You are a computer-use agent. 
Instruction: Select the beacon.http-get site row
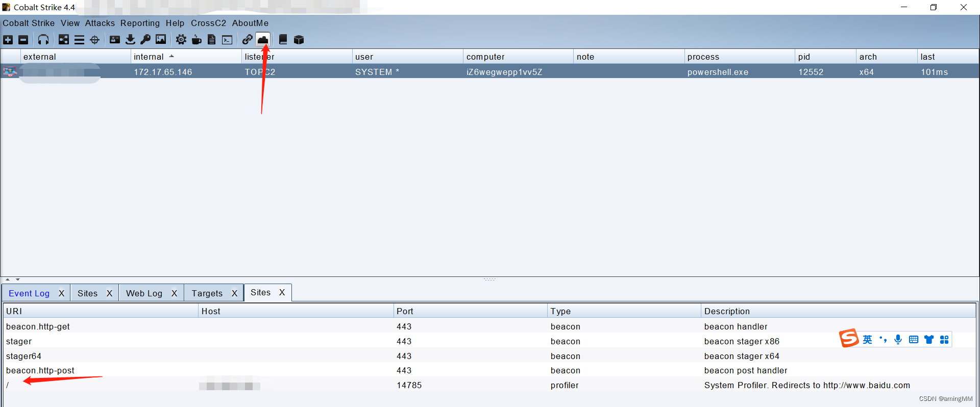489,326
